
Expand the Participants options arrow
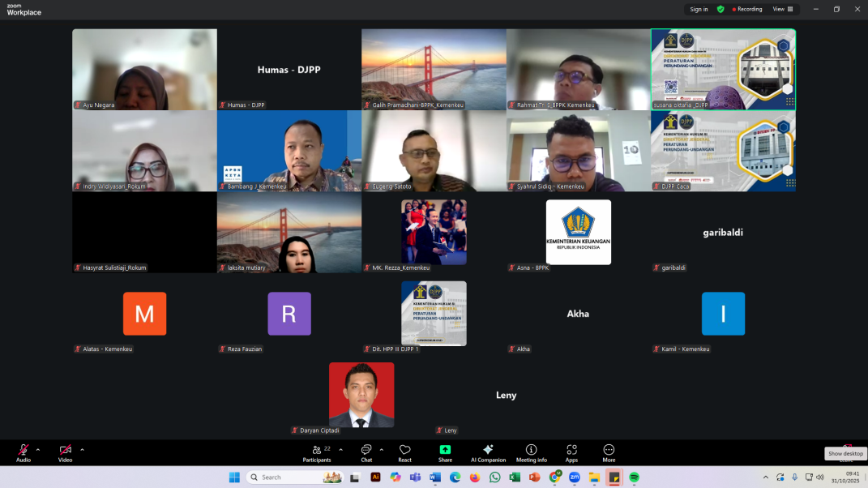tap(340, 449)
